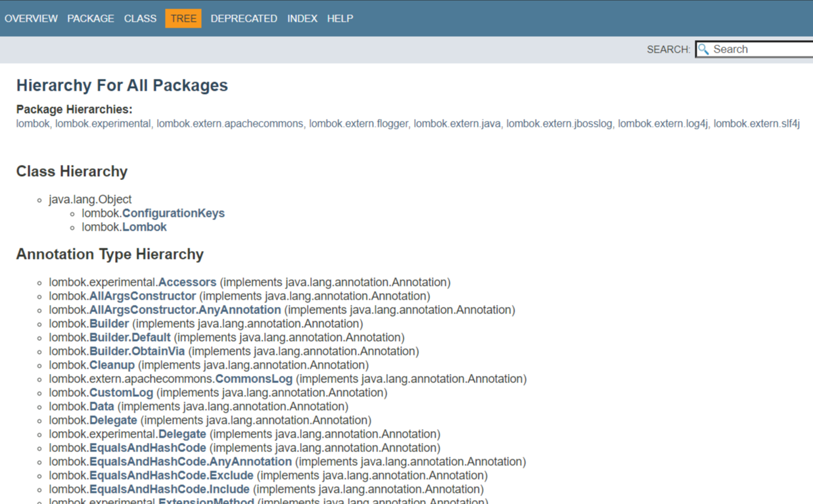Click the 'Package Hierarchies:' label
The image size is (813, 504).
coord(74,109)
